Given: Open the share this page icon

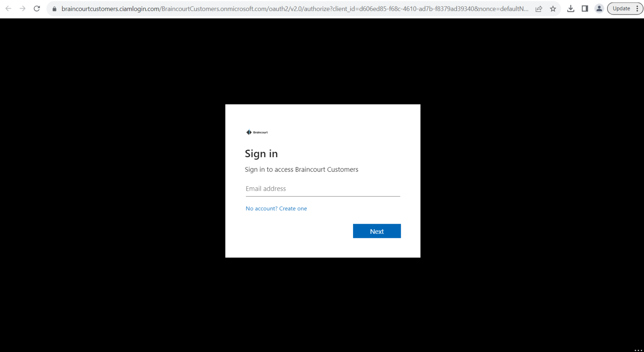Looking at the screenshot, I should pos(539,8).
